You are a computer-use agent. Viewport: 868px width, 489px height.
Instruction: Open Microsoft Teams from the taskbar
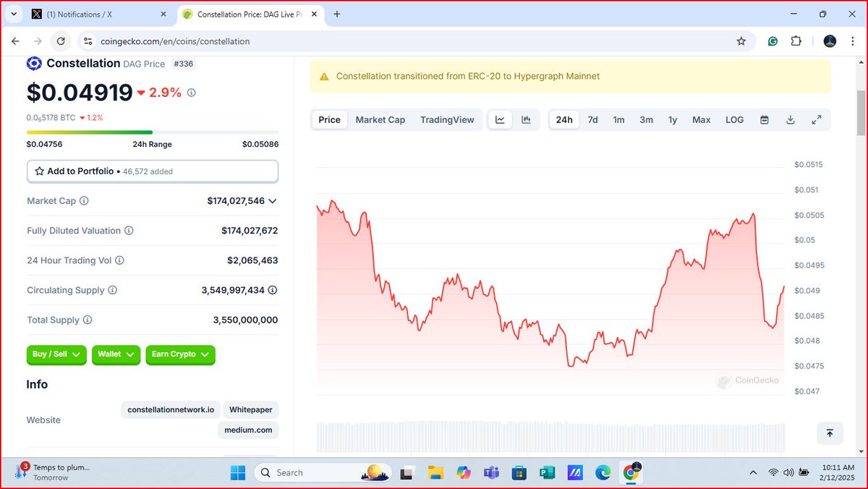pos(491,472)
